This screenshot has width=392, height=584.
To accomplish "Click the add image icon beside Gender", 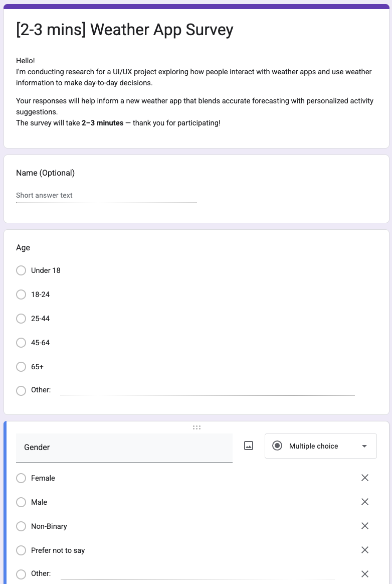I will pos(249,446).
